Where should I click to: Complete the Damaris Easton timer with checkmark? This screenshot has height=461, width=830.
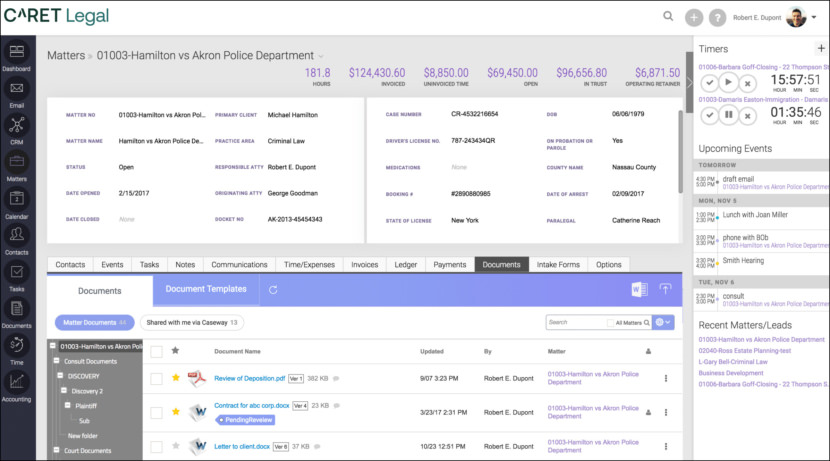tap(709, 115)
